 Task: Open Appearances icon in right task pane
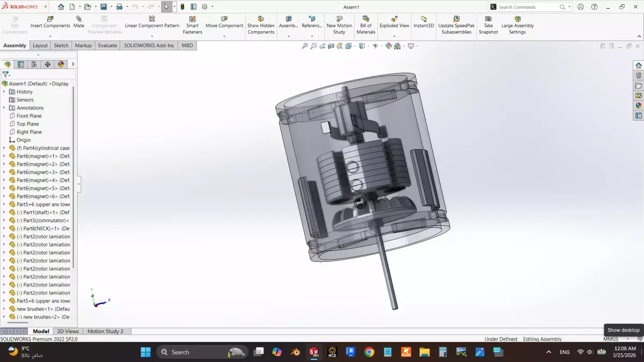(639, 105)
